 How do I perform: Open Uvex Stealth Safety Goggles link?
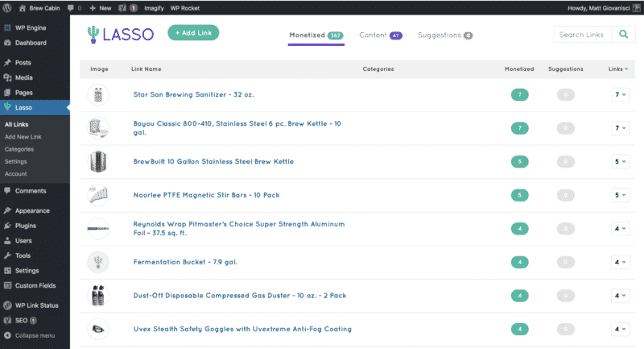[x=242, y=329]
